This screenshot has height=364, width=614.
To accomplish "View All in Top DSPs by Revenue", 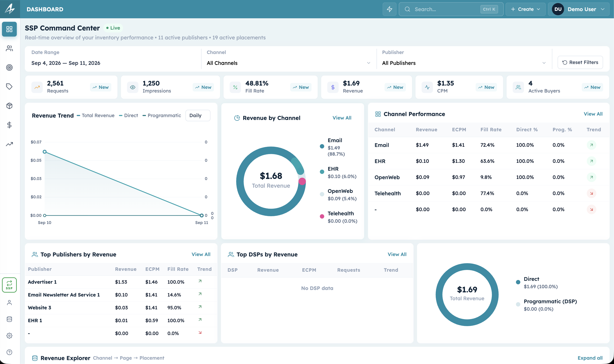I will 397,254.
